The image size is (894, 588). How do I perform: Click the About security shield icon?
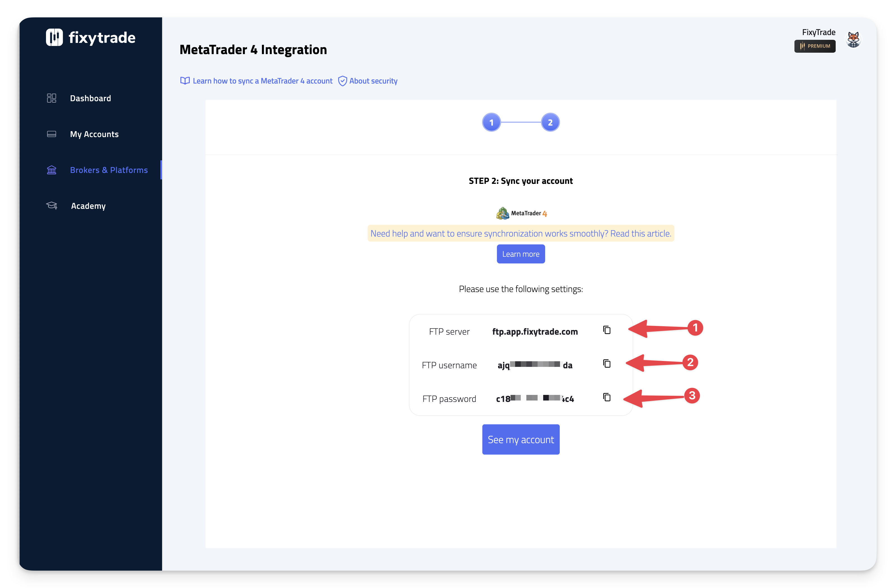[x=342, y=81]
